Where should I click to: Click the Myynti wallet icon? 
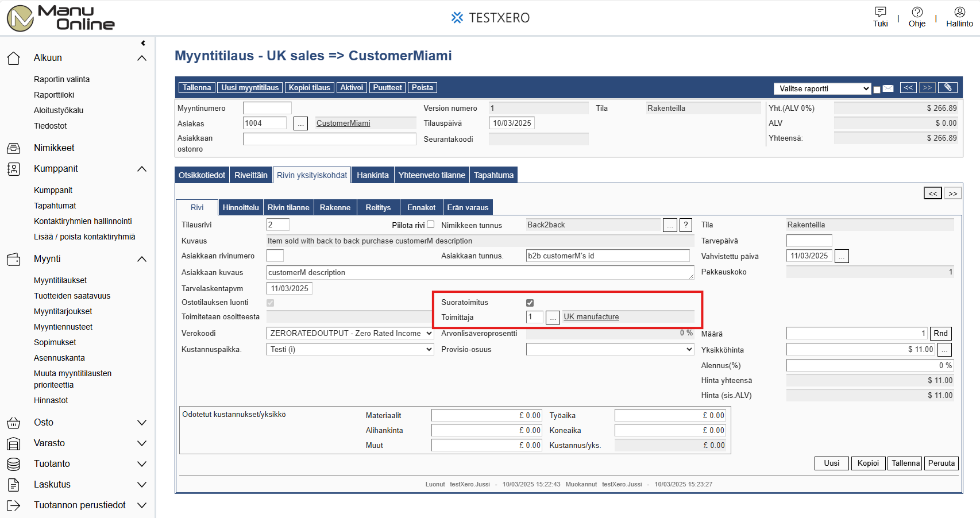click(13, 259)
